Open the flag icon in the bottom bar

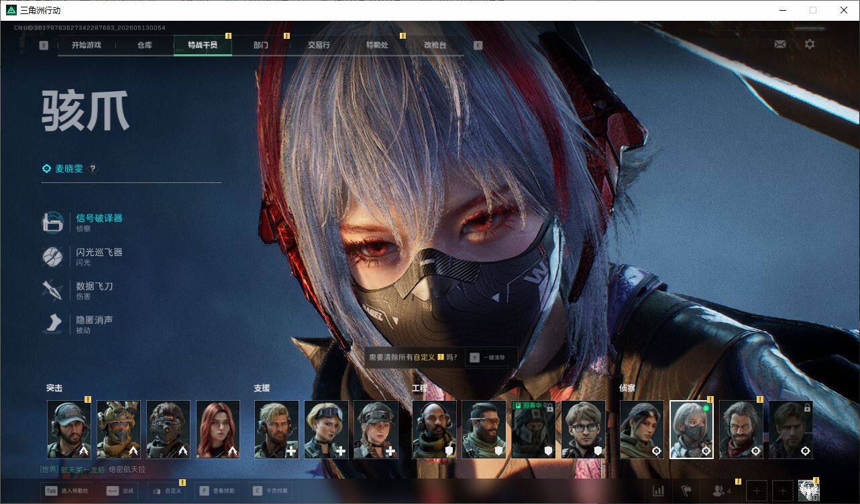686,491
